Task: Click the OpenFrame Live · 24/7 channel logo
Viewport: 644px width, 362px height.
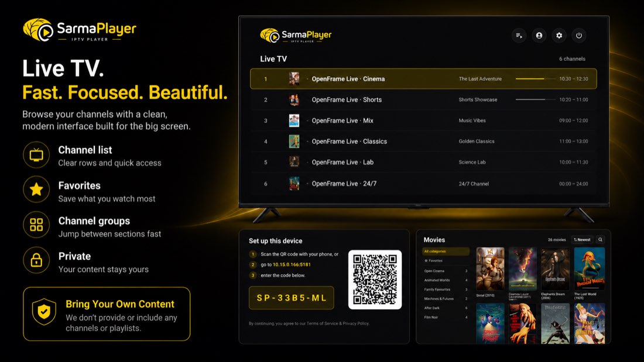Action: click(294, 184)
